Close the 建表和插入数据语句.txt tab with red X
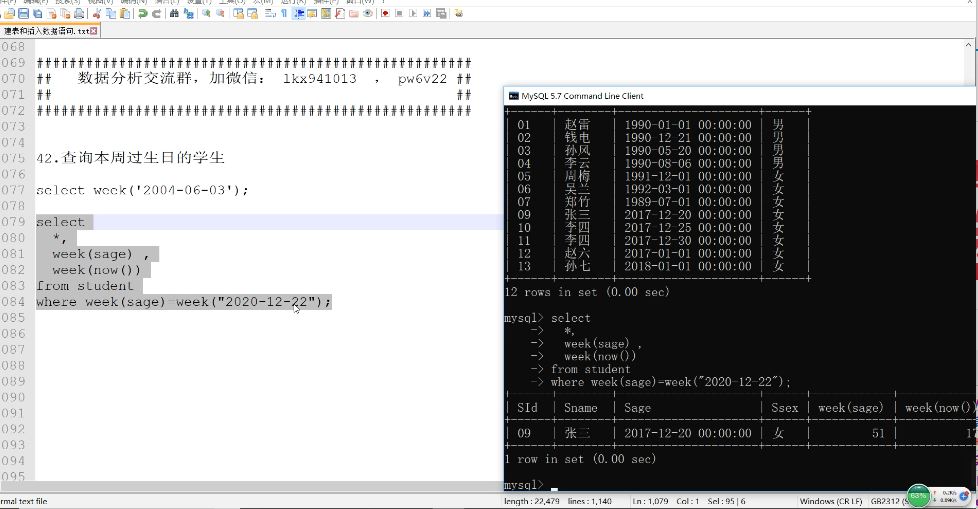Viewport: 978px width, 509px height. pos(94,31)
